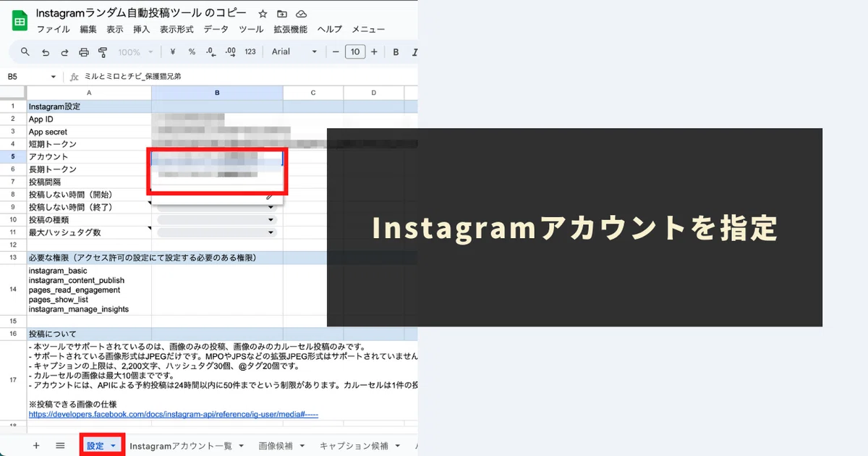The width and height of the screenshot is (868, 456).
Task: Open the 編集 menu
Action: [88, 30]
